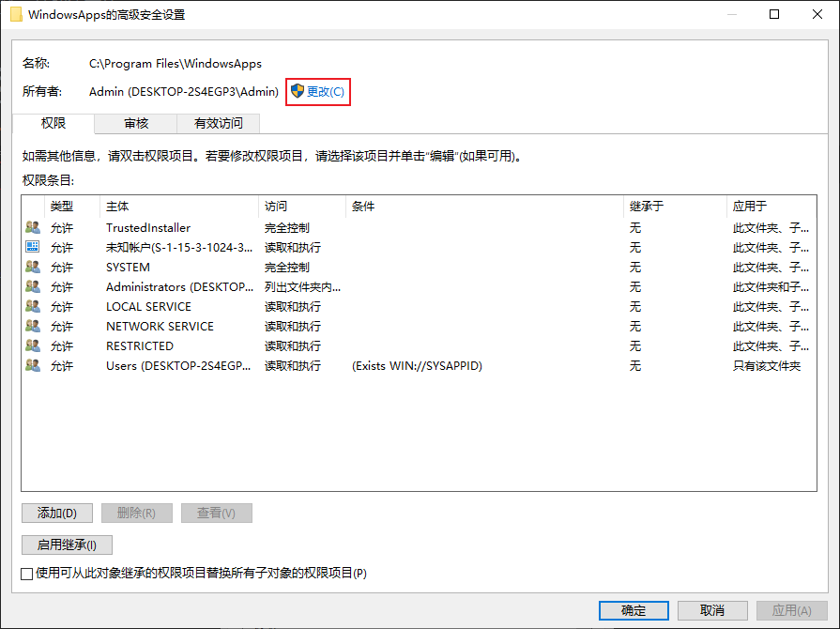Switch to the 权限 tab
The height and width of the screenshot is (629, 840).
tap(53, 123)
